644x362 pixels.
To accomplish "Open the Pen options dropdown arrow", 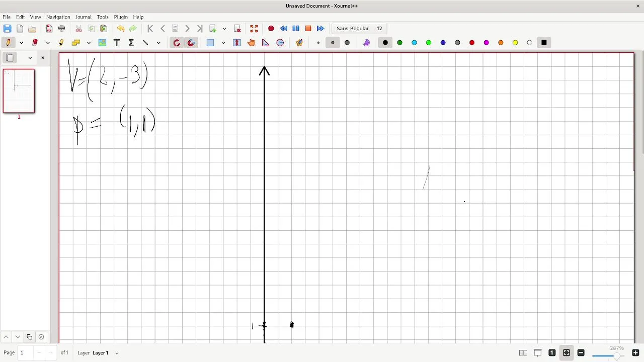I will [21, 43].
